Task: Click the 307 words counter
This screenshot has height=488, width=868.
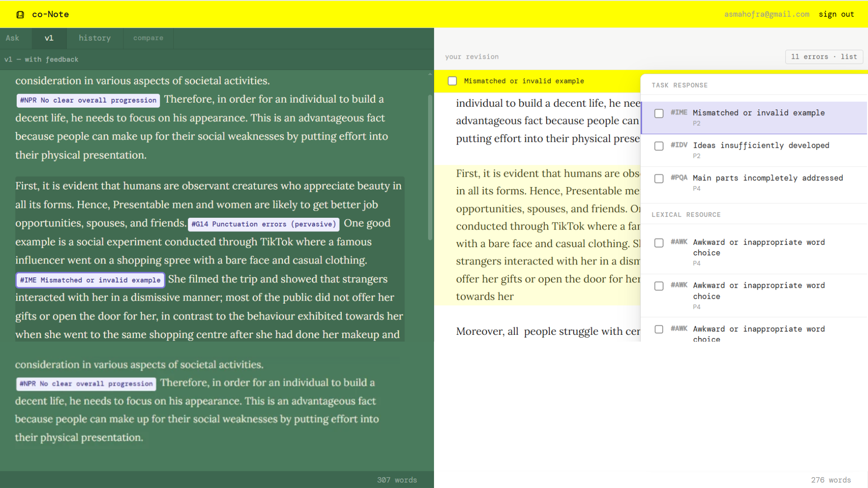Action: (397, 480)
